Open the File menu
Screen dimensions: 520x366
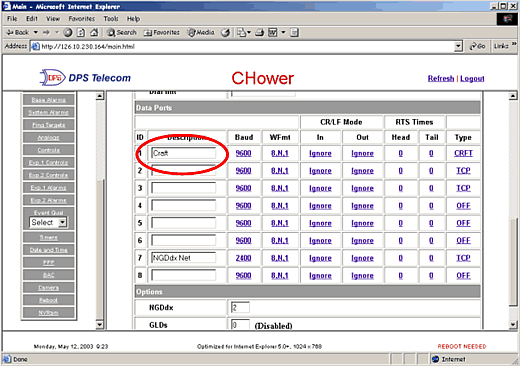click(12, 19)
